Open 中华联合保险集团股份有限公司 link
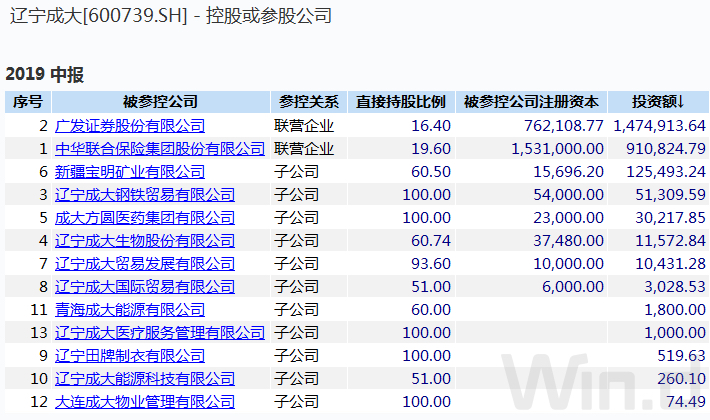Image resolution: width=710 pixels, height=420 pixels. tap(160, 149)
